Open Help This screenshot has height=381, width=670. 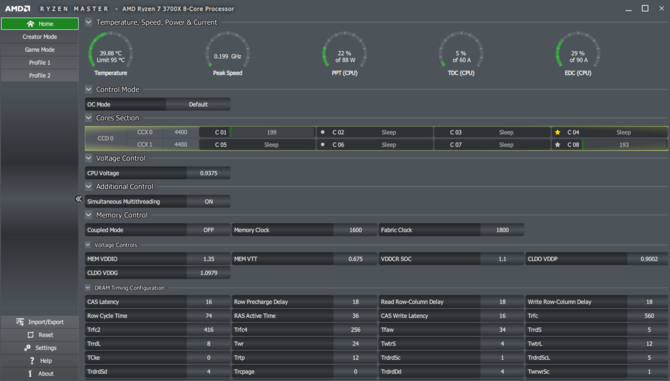tap(40, 360)
